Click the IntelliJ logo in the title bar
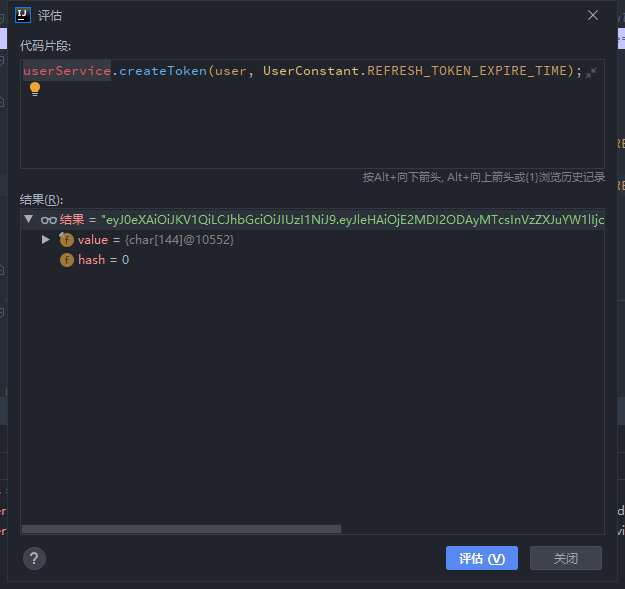Screen dimensions: 625x589 click(x=22, y=15)
